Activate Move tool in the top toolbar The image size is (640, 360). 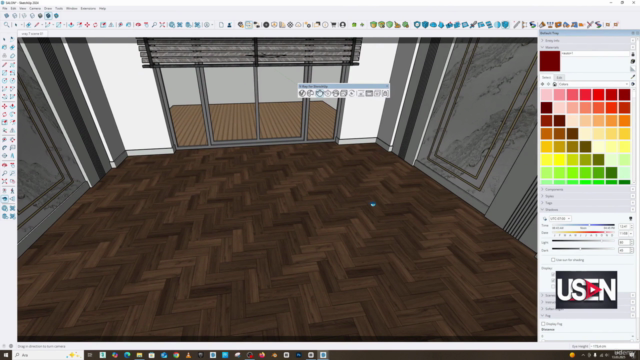87,25
